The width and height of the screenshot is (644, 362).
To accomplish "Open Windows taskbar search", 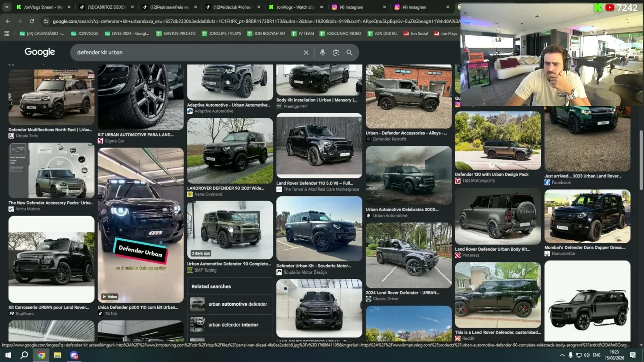I will click(x=24, y=355).
